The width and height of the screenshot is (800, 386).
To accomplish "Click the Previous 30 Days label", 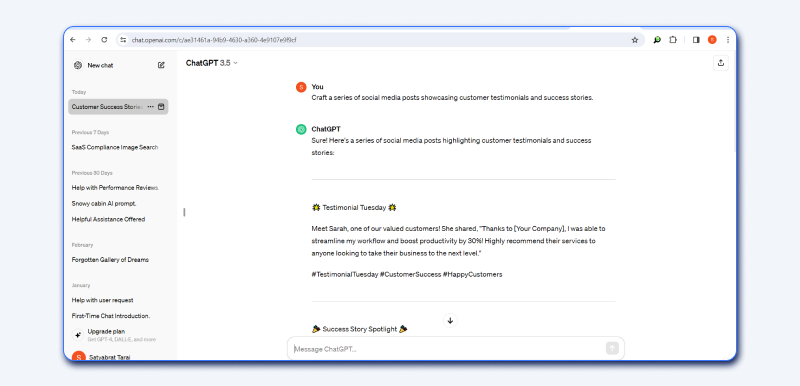I will point(92,173).
